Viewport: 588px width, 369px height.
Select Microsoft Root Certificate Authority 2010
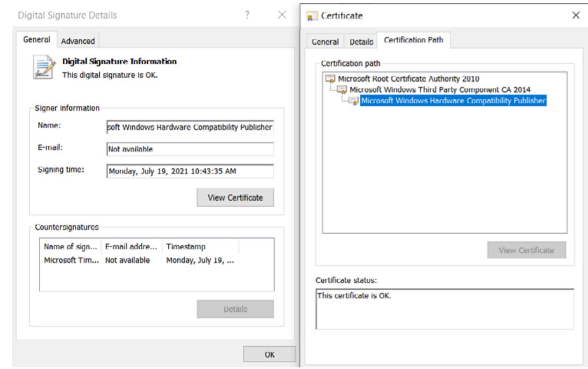(x=403, y=80)
